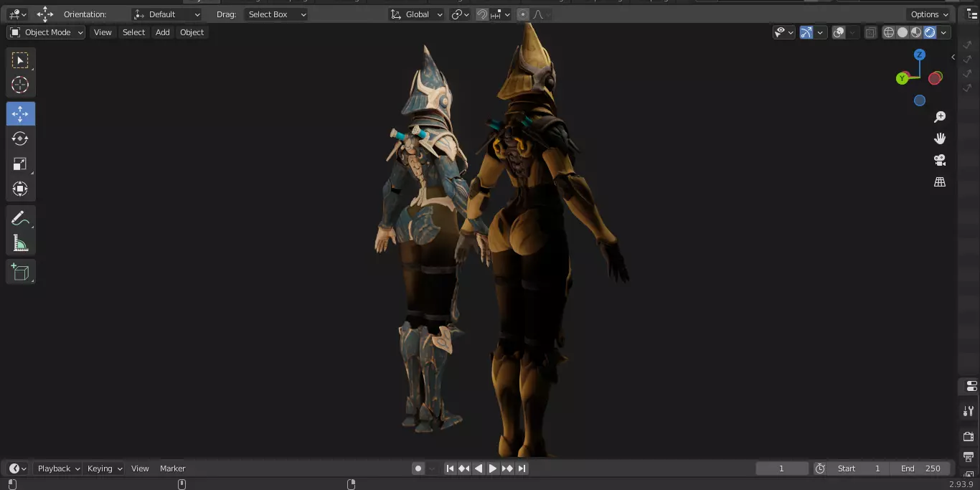Select the Measure tool
Viewport: 980px width, 490px height.
click(x=20, y=243)
